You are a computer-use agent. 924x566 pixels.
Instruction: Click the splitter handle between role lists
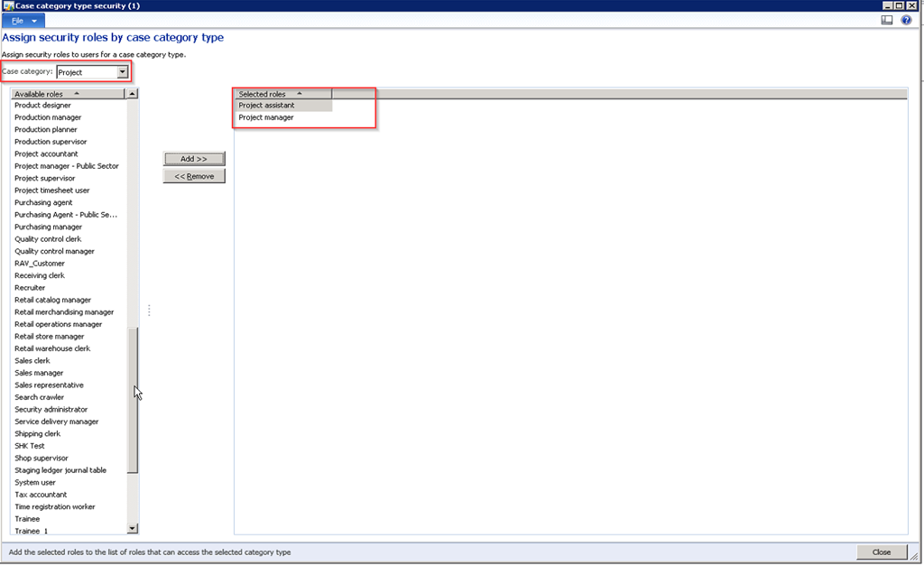click(149, 311)
